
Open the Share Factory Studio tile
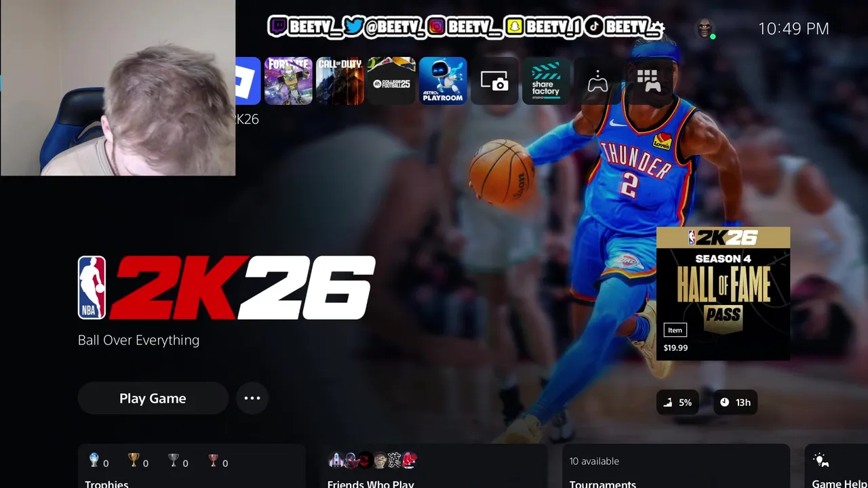[x=546, y=81]
